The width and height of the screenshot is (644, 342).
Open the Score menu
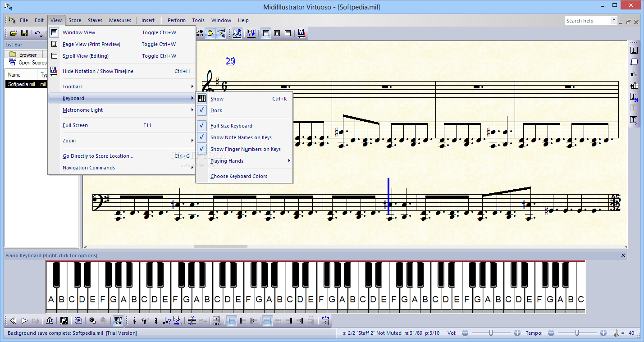pyautogui.click(x=75, y=20)
